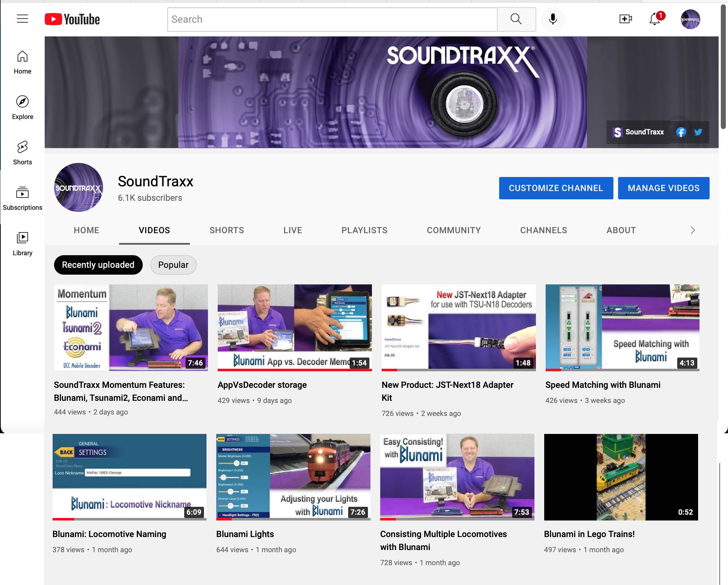Click the SoundTraxx channel avatar

point(79,187)
